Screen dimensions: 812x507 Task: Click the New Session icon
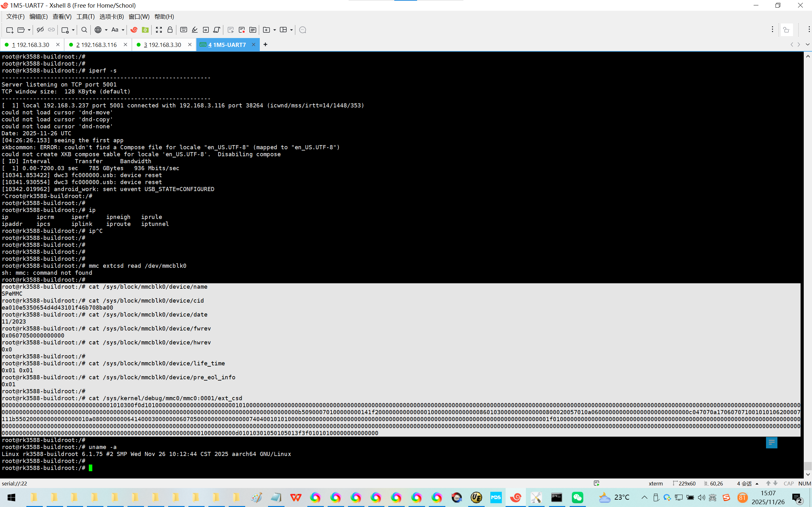(x=10, y=30)
